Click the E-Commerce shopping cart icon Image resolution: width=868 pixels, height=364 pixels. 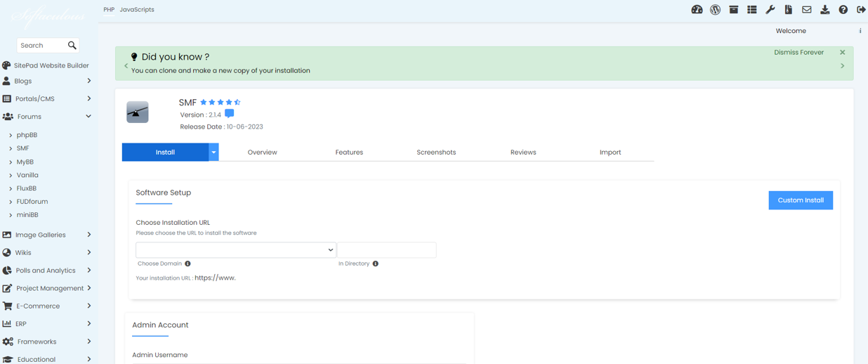[7, 306]
